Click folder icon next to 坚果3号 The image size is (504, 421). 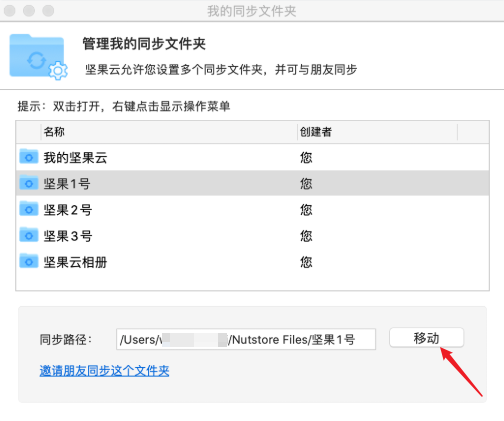click(x=29, y=235)
